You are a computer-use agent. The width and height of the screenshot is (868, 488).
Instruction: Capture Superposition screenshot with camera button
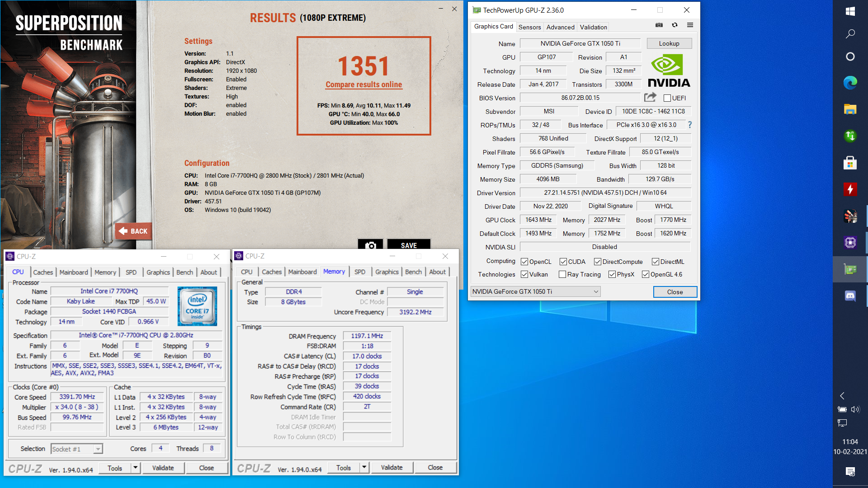371,245
